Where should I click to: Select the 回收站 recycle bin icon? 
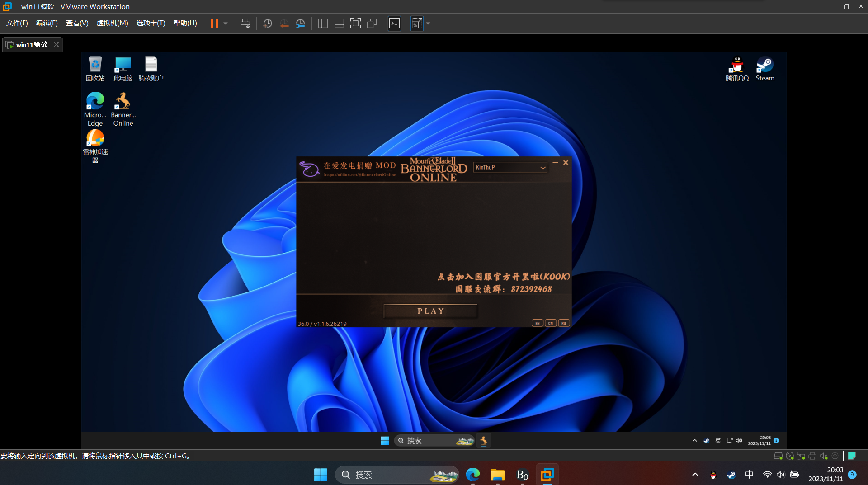pyautogui.click(x=95, y=69)
